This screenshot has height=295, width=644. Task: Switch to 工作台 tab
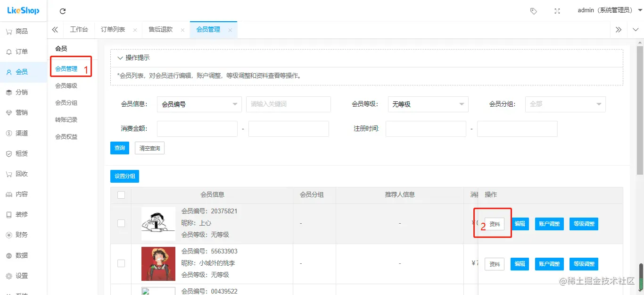(x=79, y=29)
